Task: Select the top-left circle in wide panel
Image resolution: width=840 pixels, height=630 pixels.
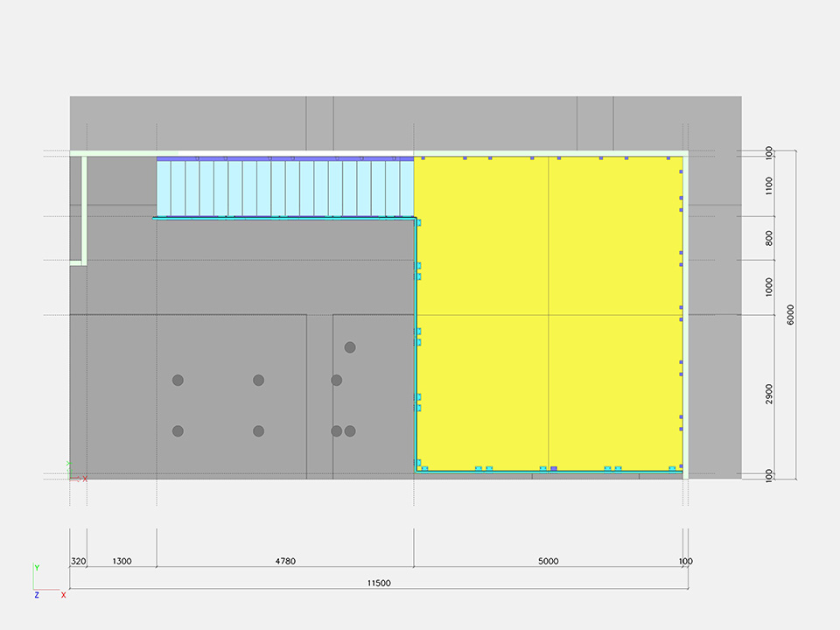Action: [x=178, y=380]
